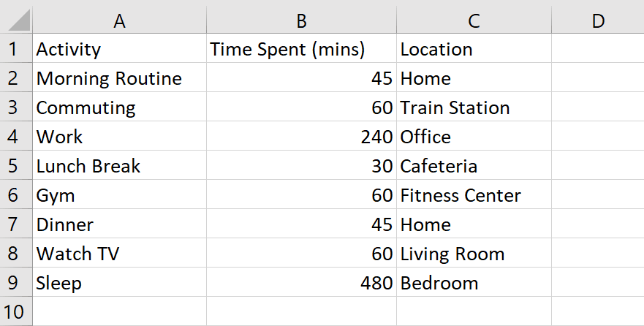
Task: Click the Fitness Center cell
Action: [x=474, y=195]
